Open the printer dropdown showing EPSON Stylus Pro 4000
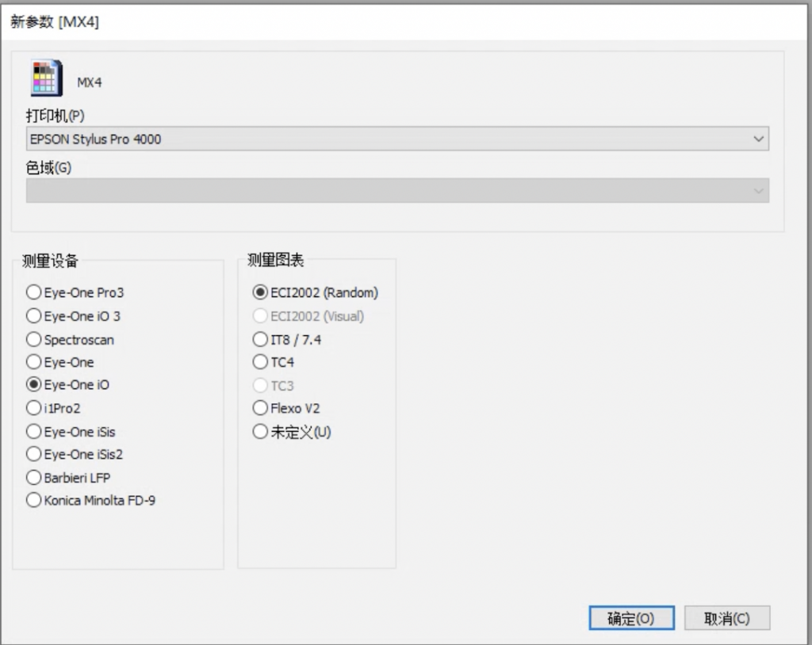Screen dimensions: 812x645 tap(397, 139)
